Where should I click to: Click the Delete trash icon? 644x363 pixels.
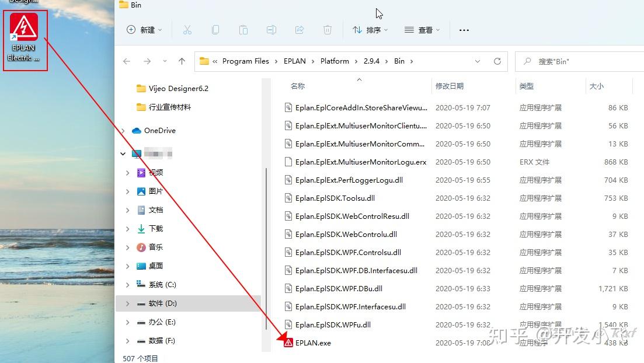[328, 30]
